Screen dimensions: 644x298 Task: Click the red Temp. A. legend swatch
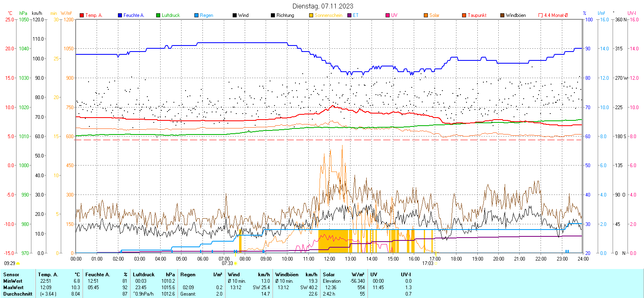click(x=82, y=15)
